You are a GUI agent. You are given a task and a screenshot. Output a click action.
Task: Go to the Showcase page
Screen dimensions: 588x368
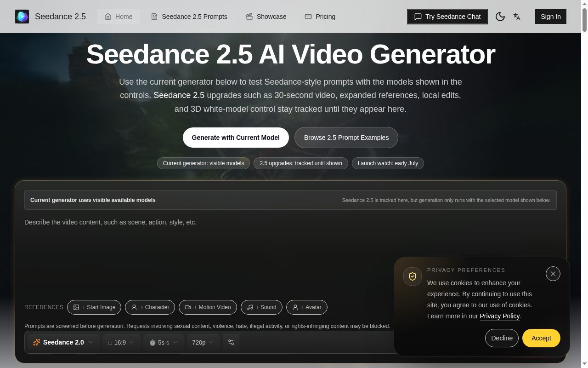click(x=266, y=17)
